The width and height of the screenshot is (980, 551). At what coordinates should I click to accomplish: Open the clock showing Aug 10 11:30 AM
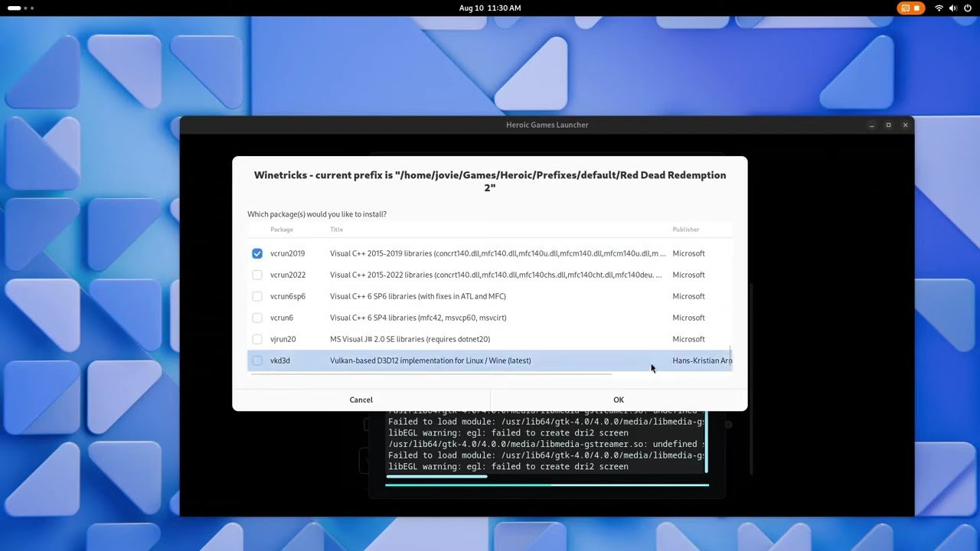click(x=490, y=8)
